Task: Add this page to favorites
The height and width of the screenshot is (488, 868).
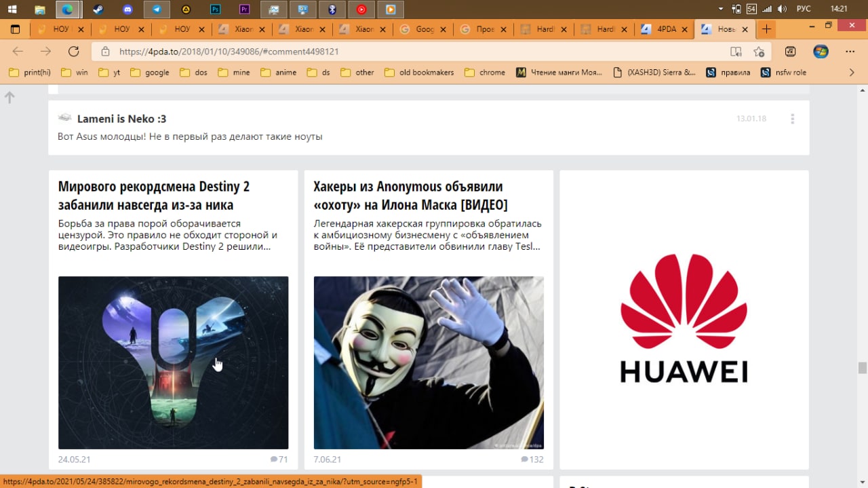Action: (759, 52)
